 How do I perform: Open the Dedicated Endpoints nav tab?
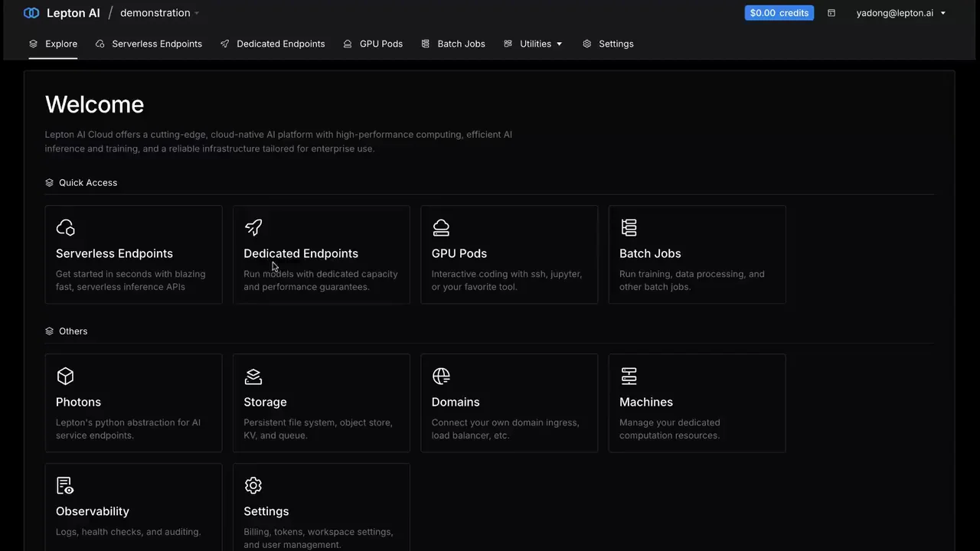coord(273,44)
